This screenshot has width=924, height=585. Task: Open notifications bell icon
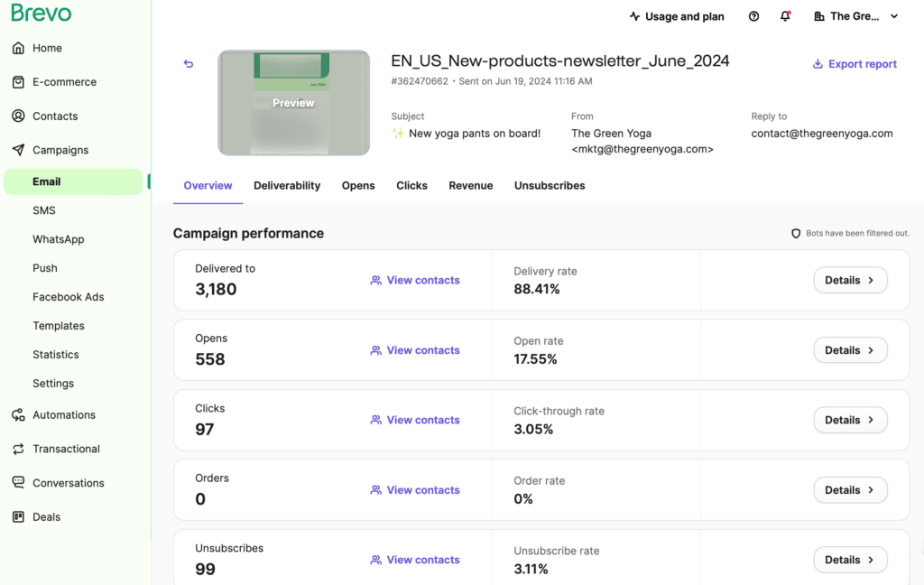(x=785, y=16)
